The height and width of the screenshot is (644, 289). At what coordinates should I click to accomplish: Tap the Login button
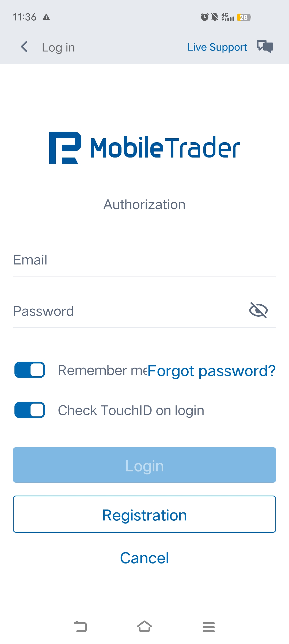[x=144, y=465]
